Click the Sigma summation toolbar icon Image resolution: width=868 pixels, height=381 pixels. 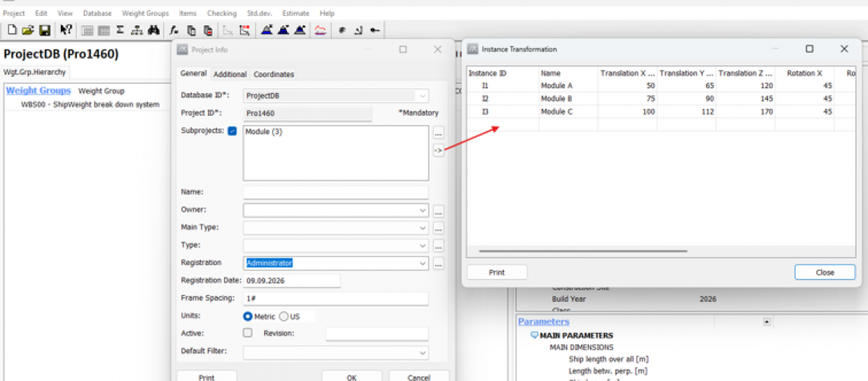pos(120,30)
